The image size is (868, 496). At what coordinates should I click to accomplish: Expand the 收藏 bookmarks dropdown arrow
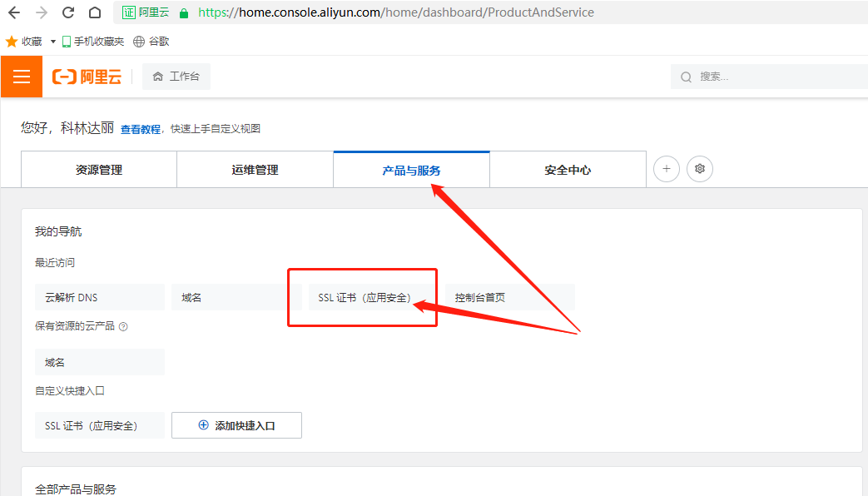pyautogui.click(x=53, y=42)
